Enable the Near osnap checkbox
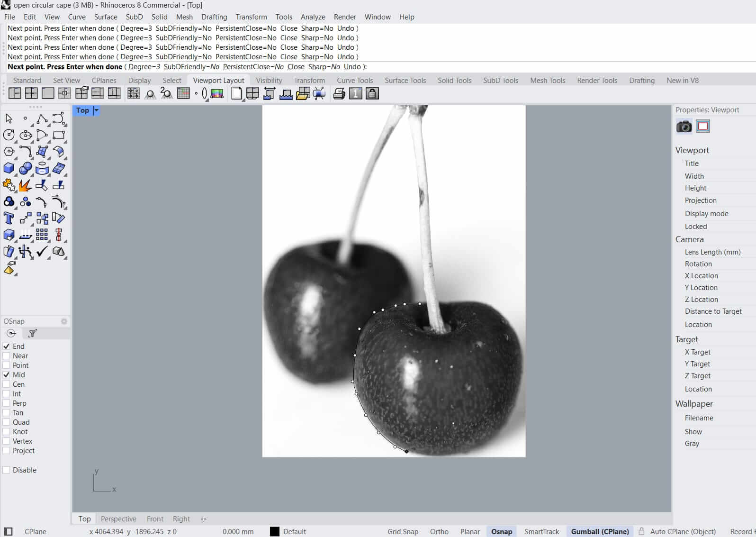This screenshot has width=756, height=537. click(x=7, y=356)
